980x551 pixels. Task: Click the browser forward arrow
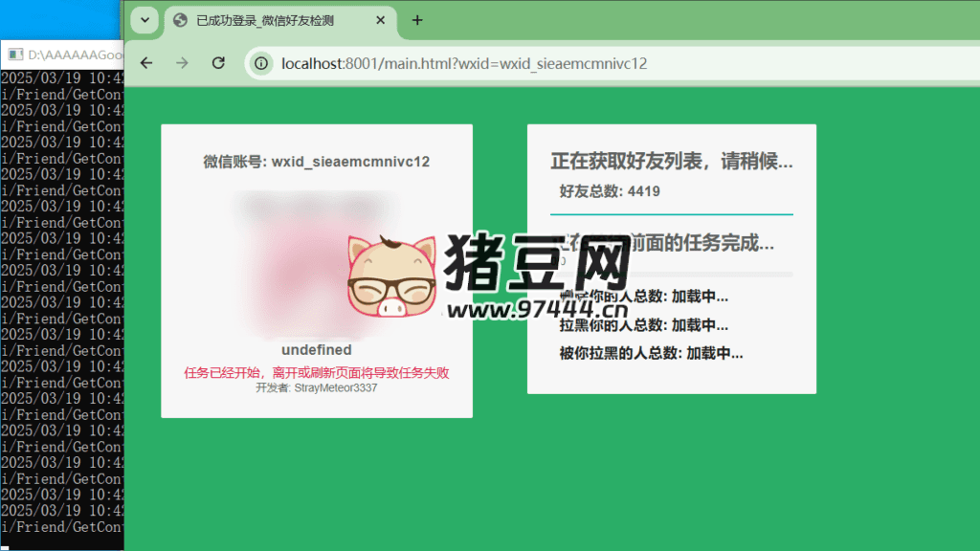(x=182, y=63)
